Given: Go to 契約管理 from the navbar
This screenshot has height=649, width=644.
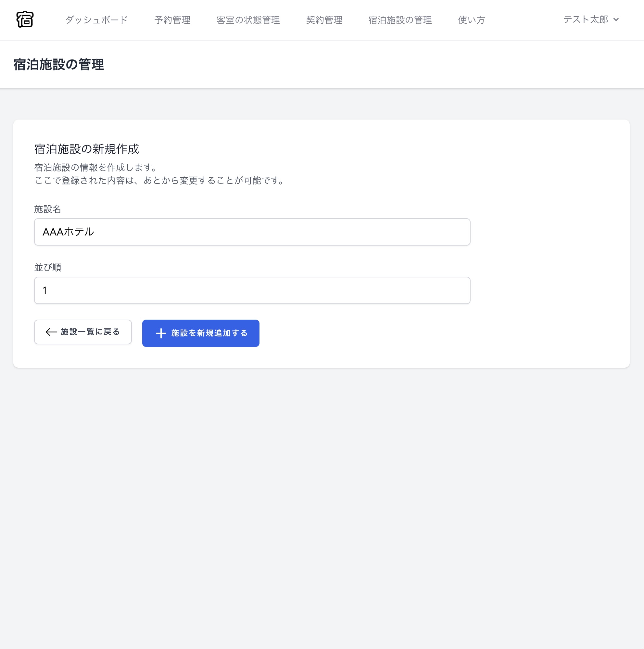Looking at the screenshot, I should 324,20.
